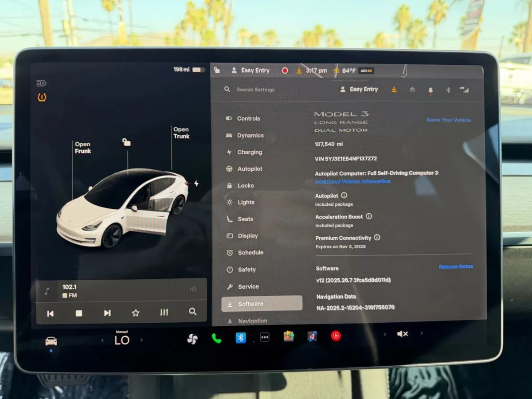Screen dimensions: 532x399
Task: Open the phone app in the dock
Action: (x=216, y=338)
